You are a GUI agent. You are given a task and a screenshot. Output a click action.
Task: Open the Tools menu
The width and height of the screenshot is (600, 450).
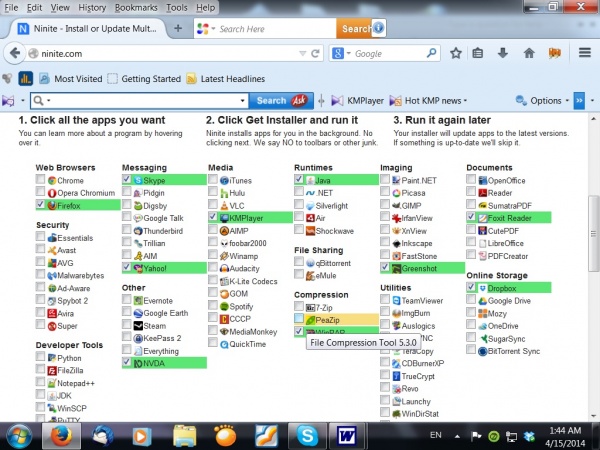[176, 7]
